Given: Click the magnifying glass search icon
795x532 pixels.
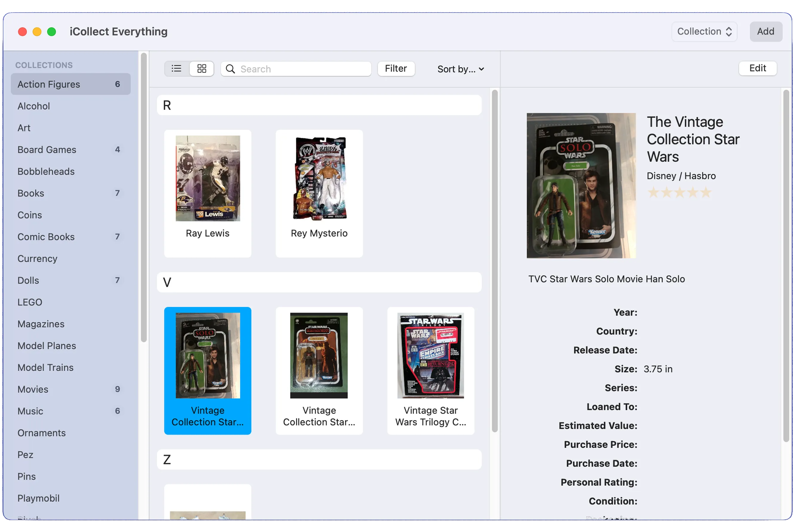Looking at the screenshot, I should point(230,69).
